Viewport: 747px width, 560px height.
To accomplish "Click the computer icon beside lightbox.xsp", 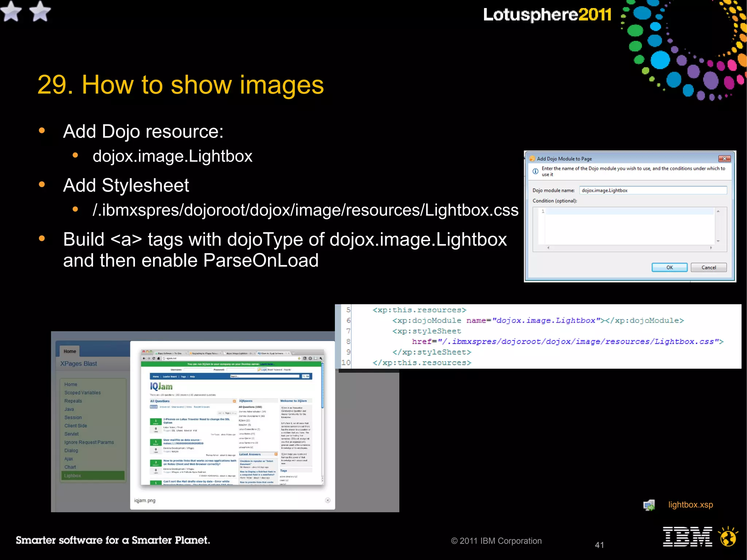I will coord(649,505).
